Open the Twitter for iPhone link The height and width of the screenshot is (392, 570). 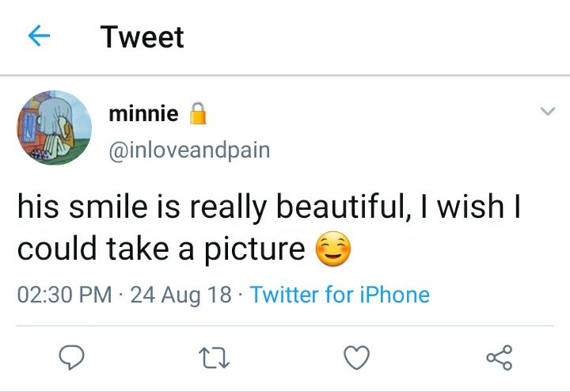coord(340,294)
